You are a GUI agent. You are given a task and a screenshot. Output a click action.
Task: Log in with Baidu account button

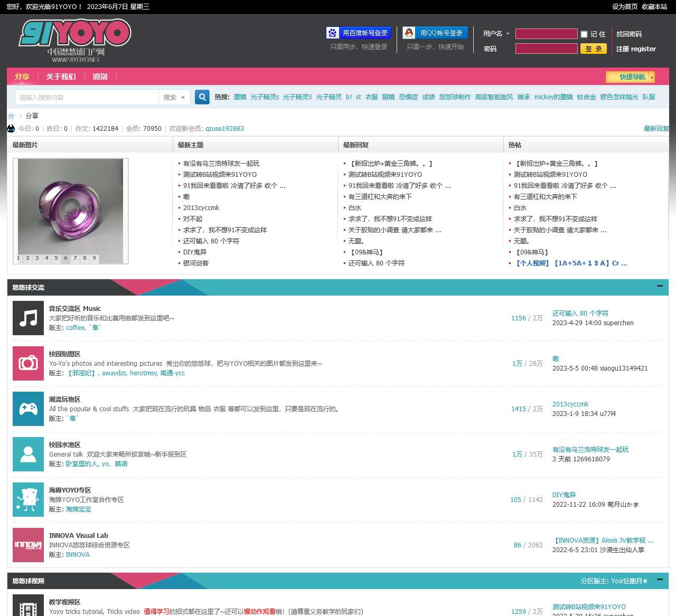[359, 33]
